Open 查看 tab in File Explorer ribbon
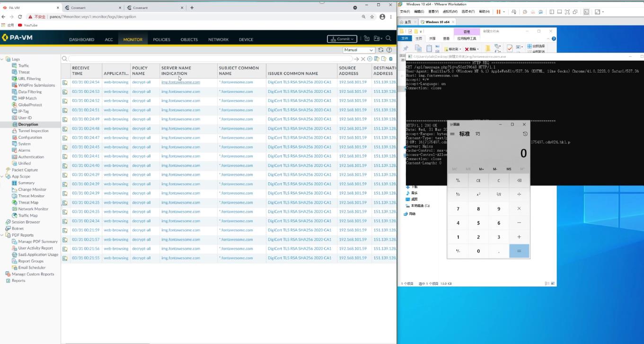Screen dimensions: 644x344 tap(446, 38)
